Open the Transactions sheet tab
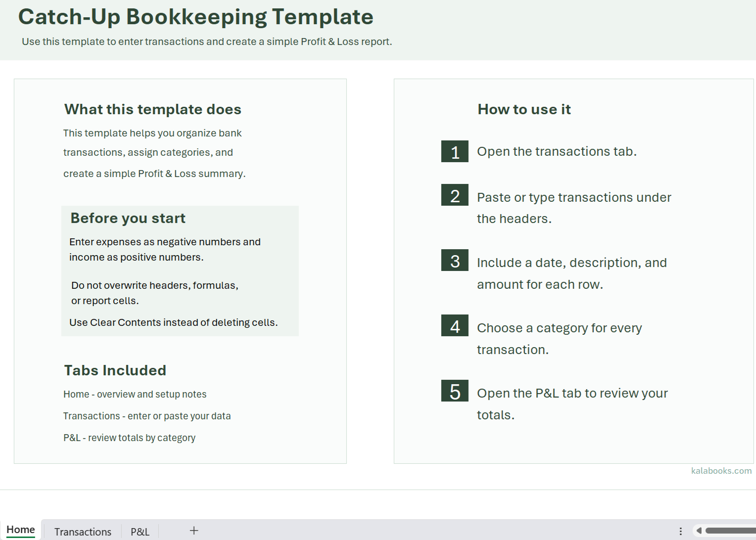 [83, 532]
